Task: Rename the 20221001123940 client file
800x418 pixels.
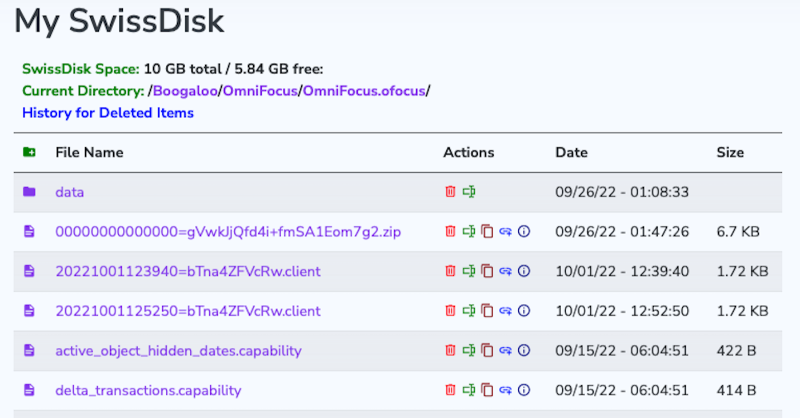Action: tap(469, 271)
